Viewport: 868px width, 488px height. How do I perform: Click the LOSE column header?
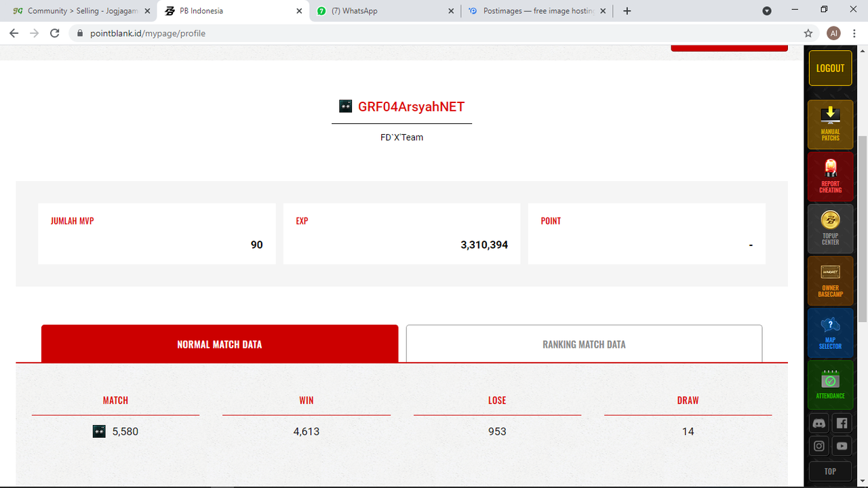click(497, 400)
